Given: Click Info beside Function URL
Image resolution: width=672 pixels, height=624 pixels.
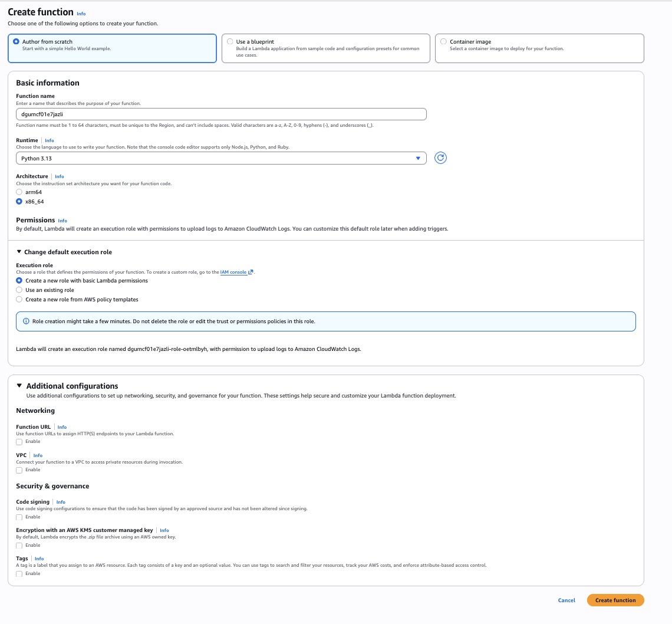Looking at the screenshot, I should pos(62,427).
